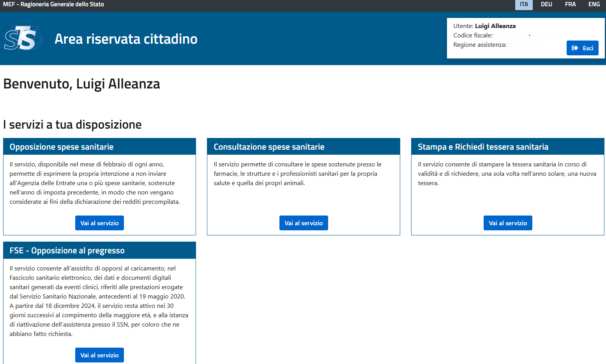
Task: Click the I servizi a tua disposizione heading
Action: pyautogui.click(x=72, y=124)
